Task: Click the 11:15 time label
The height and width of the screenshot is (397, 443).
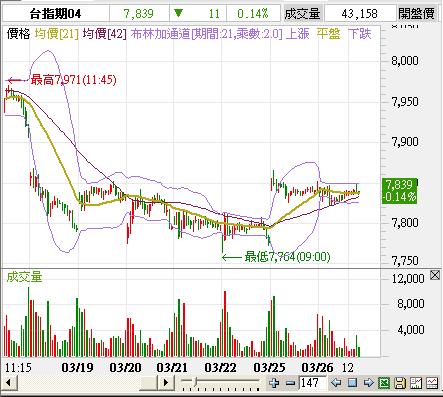Action: tap(18, 368)
